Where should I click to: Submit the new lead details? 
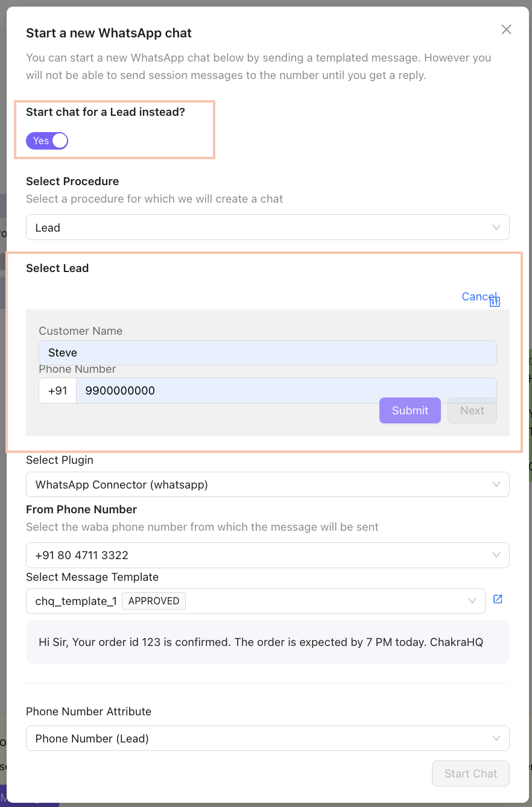(x=410, y=410)
